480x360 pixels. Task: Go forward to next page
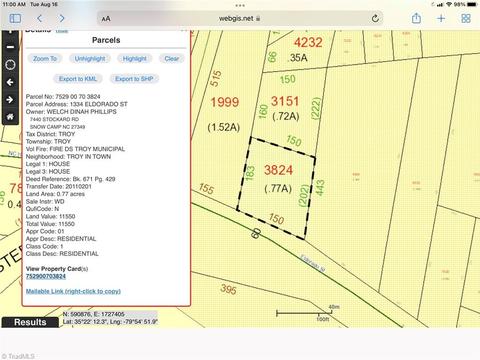click(62, 18)
